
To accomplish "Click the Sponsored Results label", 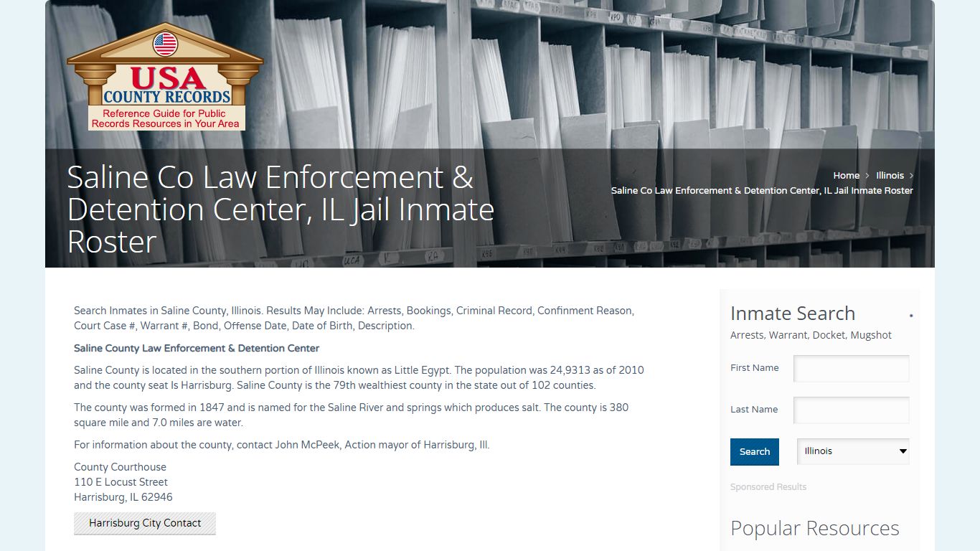I will pos(768,487).
